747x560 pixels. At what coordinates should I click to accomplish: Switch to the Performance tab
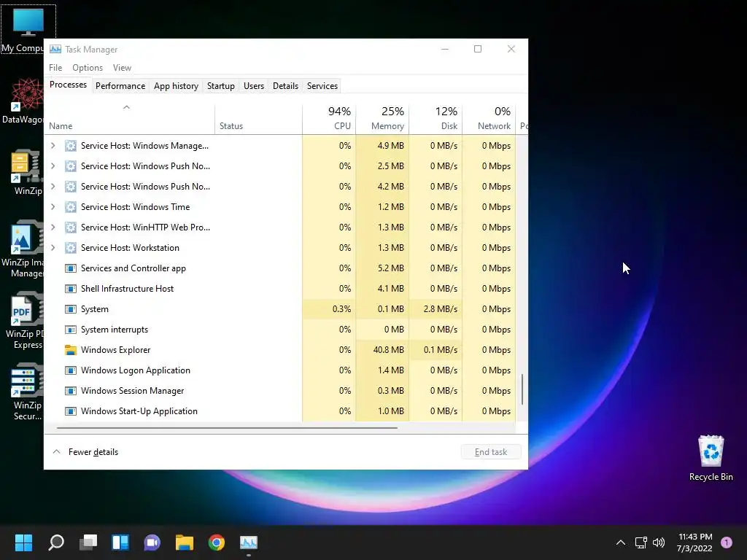pyautogui.click(x=120, y=86)
